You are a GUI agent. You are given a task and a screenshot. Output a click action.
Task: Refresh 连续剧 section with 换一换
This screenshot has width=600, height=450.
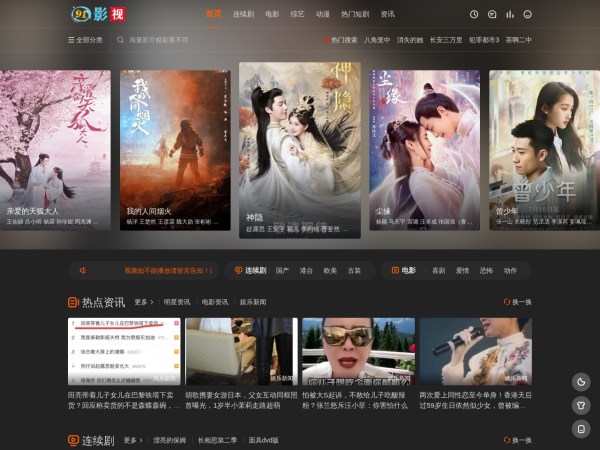[517, 440]
